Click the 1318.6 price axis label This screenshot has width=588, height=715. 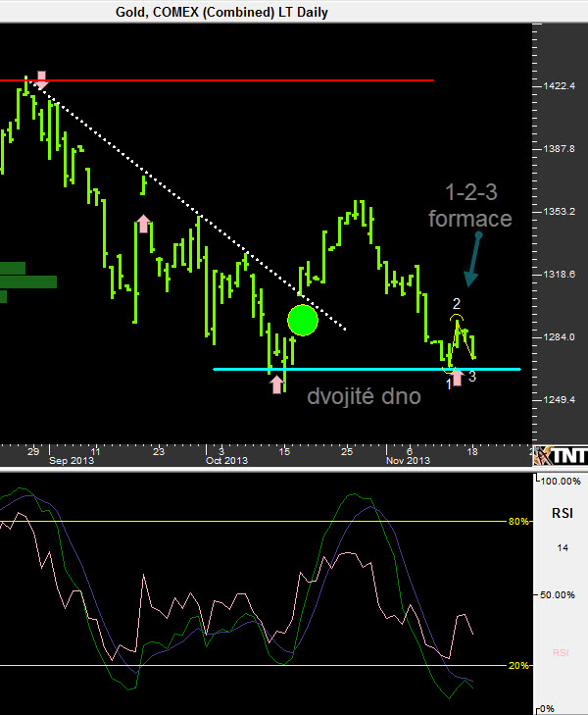pos(559,275)
